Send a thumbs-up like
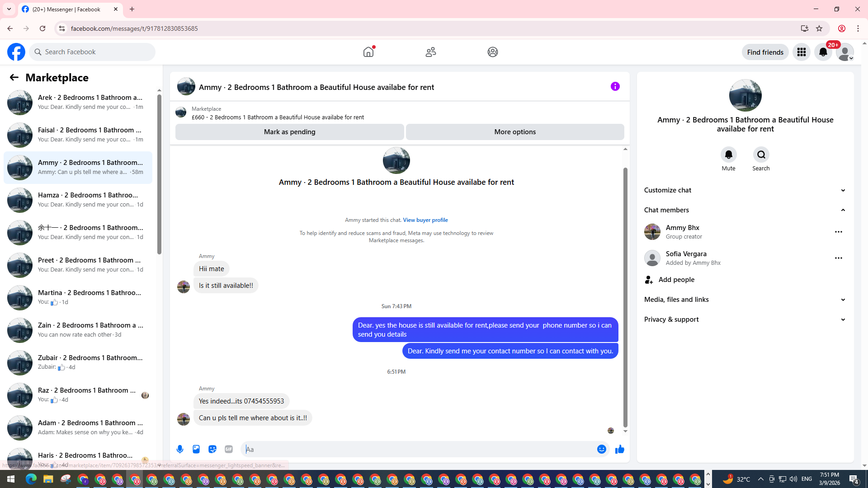 click(619, 449)
